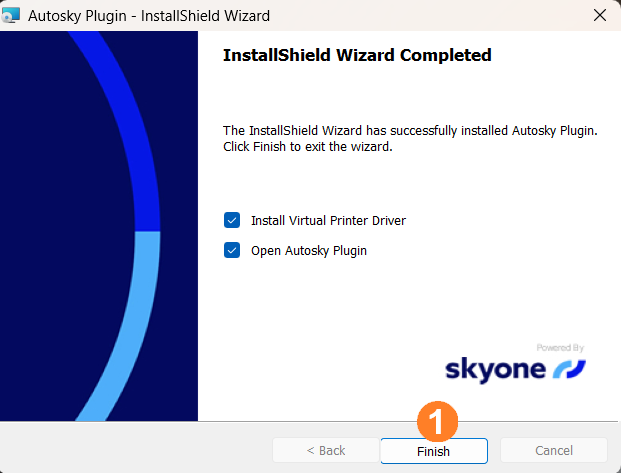The image size is (621, 473).
Task: Click the 'Click Finish to exit the wizard' text
Action: (x=308, y=147)
